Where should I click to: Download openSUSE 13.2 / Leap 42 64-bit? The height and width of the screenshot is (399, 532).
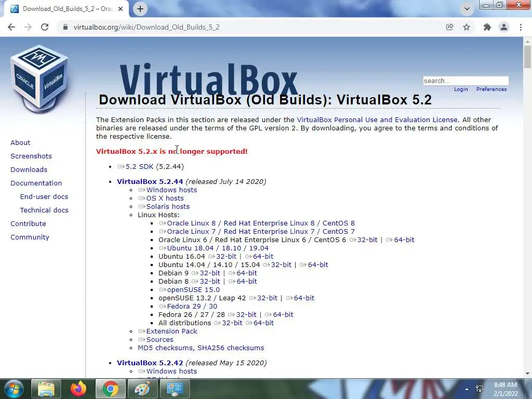click(300, 298)
